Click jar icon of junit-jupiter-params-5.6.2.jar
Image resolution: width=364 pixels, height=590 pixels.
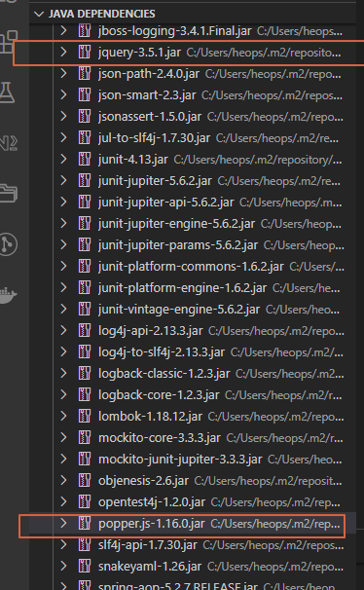pos(85,245)
